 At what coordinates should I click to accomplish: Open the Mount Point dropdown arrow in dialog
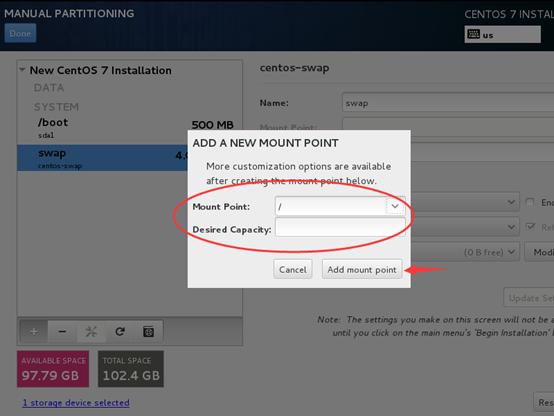[395, 206]
